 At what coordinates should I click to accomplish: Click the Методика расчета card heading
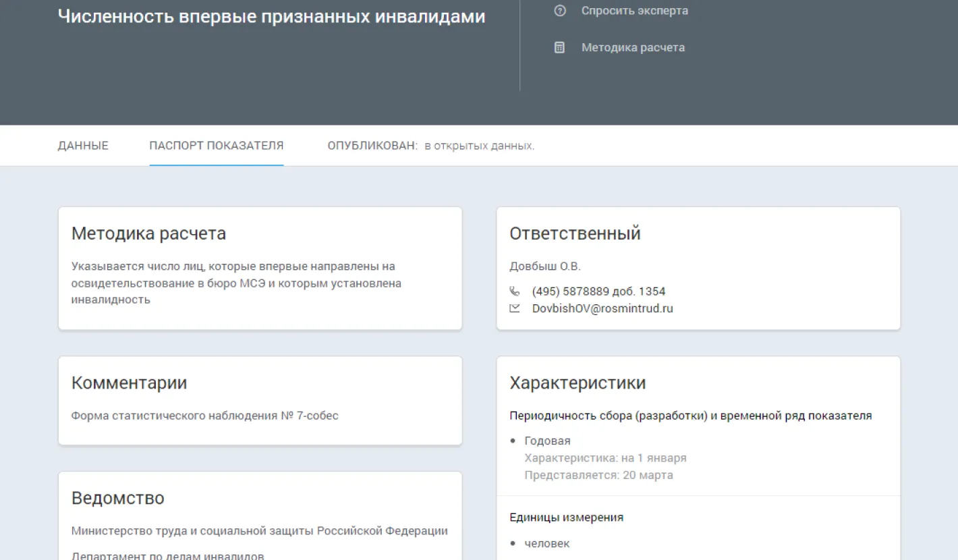(148, 234)
